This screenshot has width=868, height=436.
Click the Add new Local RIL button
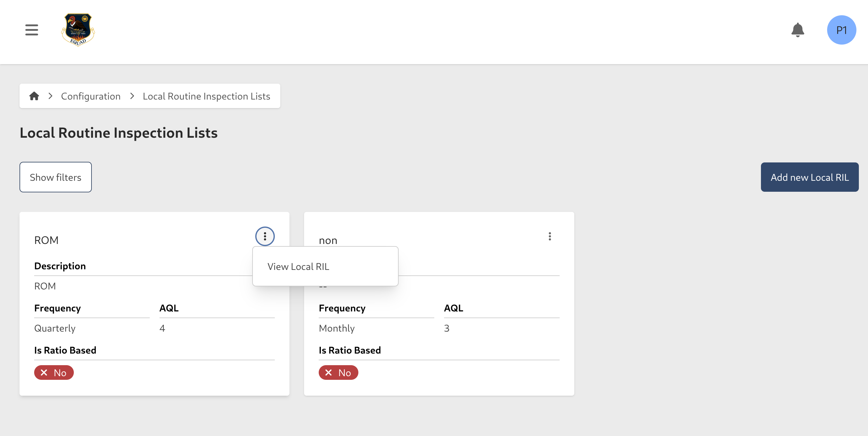coord(810,177)
